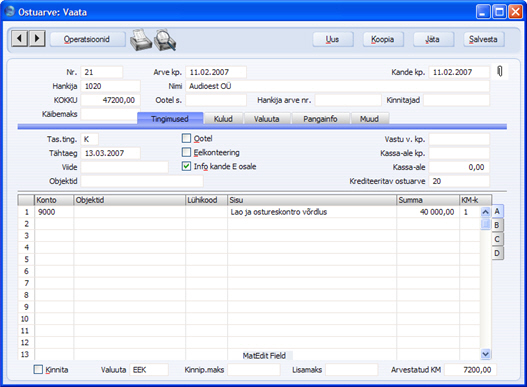Click Krediteeritav ostuarve field 20

[459, 181]
